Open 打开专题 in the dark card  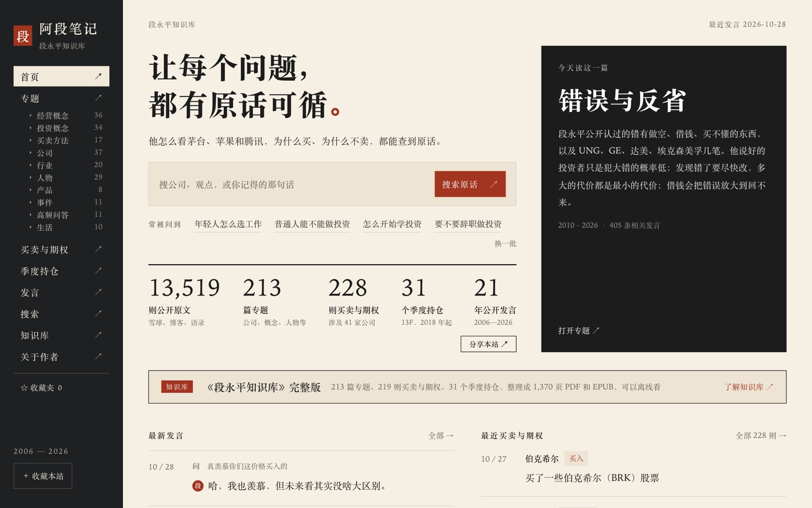579,330
